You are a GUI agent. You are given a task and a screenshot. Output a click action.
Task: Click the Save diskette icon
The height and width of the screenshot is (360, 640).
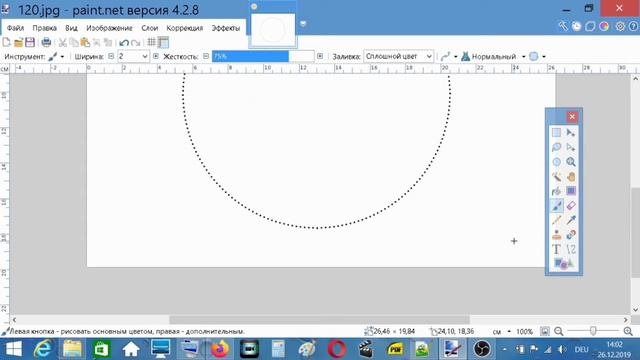tap(30, 42)
